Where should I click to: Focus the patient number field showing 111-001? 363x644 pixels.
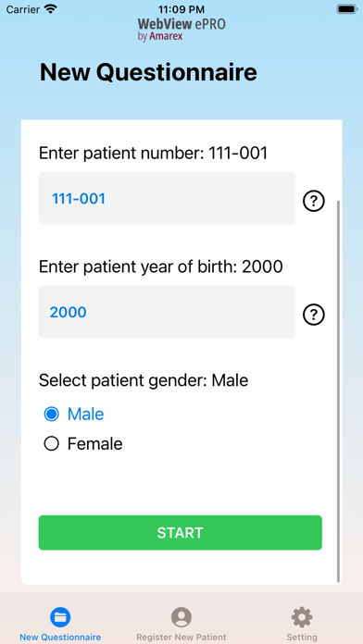pyautogui.click(x=167, y=198)
